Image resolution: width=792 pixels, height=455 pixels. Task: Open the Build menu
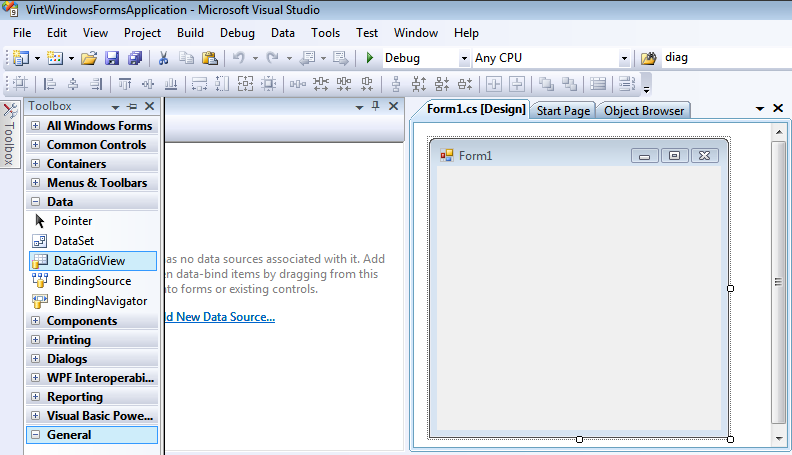click(x=190, y=33)
